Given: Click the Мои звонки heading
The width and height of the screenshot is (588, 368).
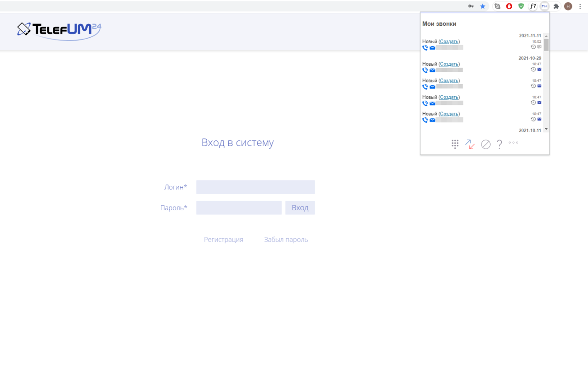Looking at the screenshot, I should pyautogui.click(x=439, y=24).
